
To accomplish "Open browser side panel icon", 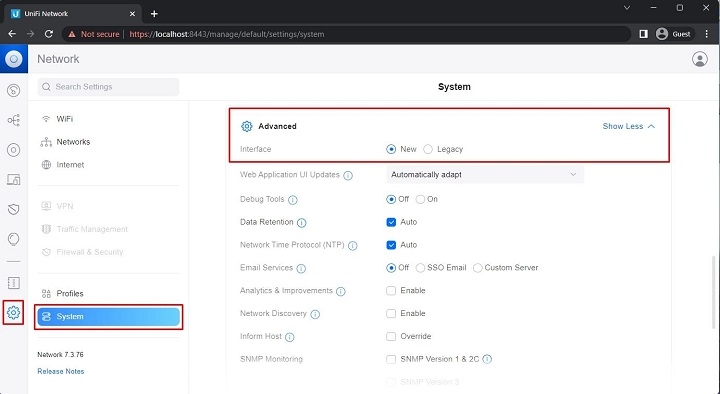I will coord(643,34).
